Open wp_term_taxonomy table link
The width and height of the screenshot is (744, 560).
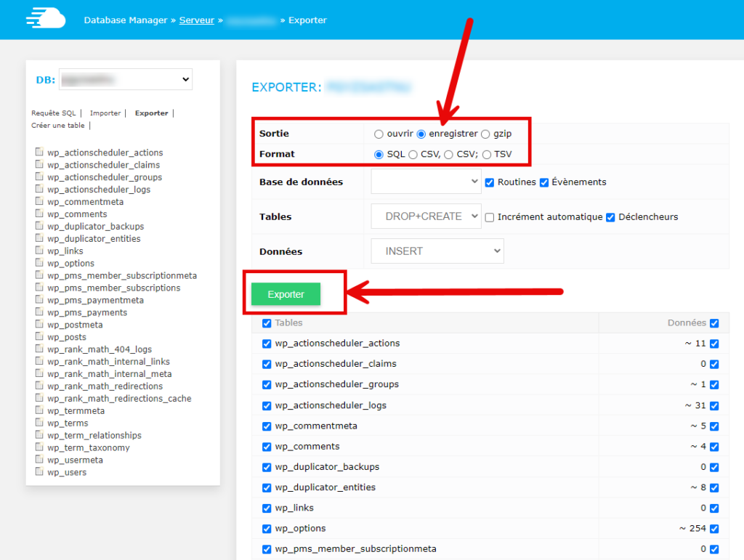click(x=88, y=447)
